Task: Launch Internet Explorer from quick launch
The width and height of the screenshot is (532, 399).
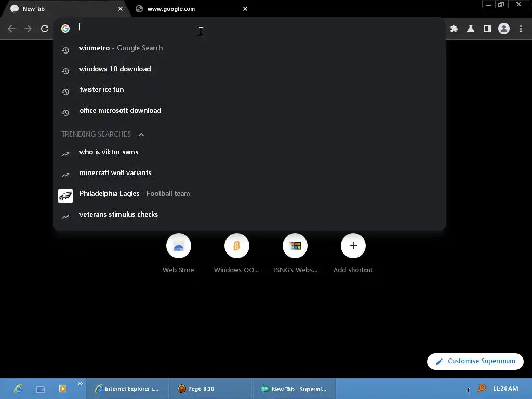Action: (18, 389)
